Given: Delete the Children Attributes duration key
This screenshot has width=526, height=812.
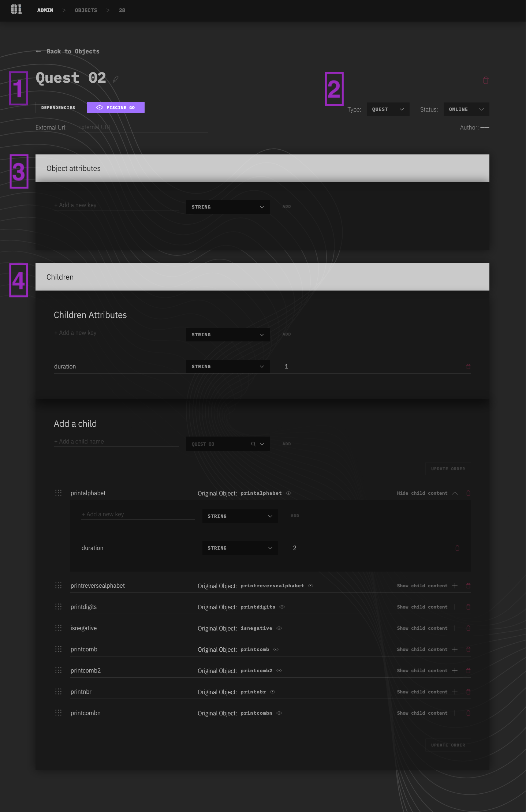Looking at the screenshot, I should pos(468,366).
